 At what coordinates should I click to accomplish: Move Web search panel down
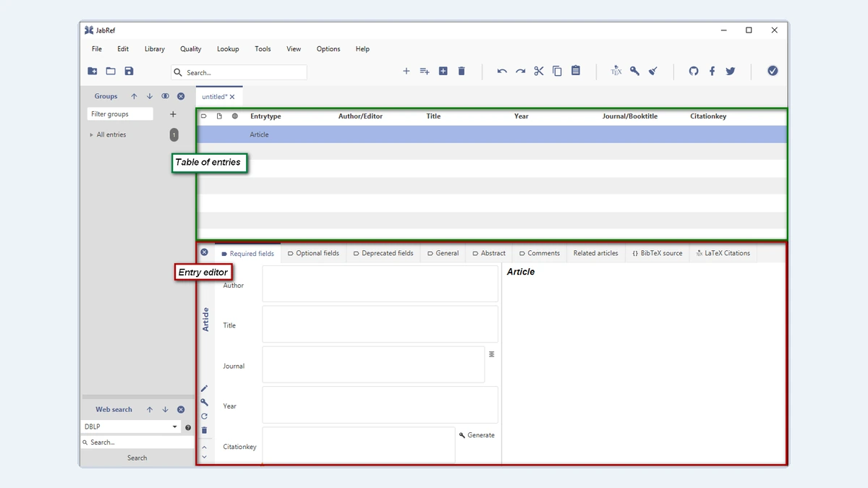tap(165, 410)
